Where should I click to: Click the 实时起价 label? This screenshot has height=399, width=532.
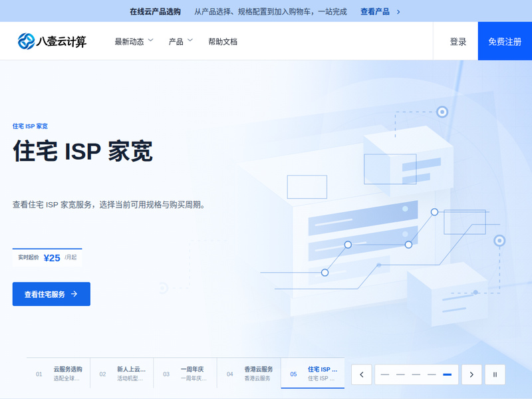[x=29, y=257]
